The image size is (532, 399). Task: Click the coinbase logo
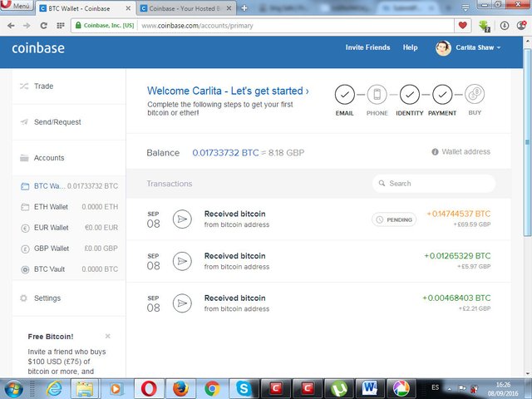tap(38, 48)
